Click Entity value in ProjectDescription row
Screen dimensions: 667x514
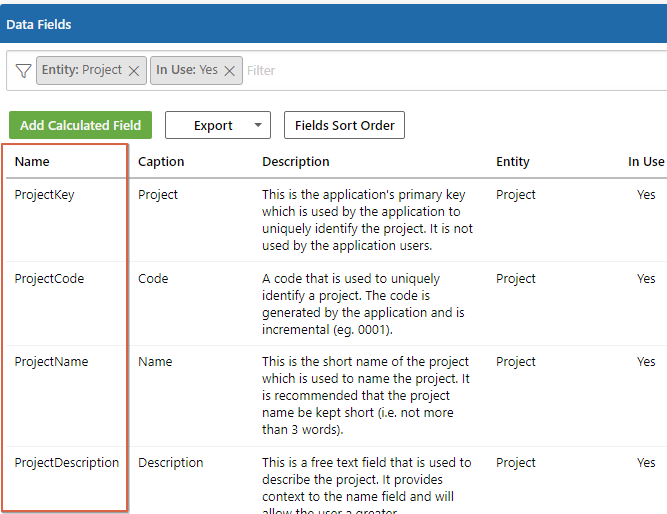pos(516,463)
